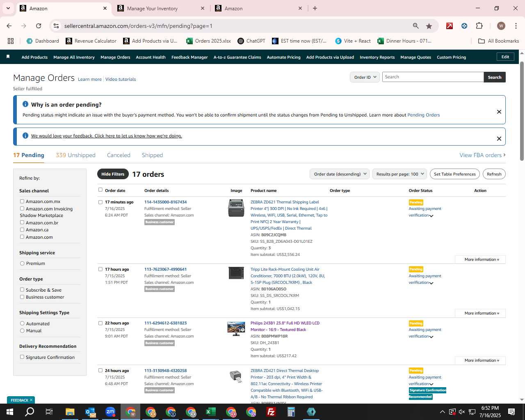Click the browser back arrow

(9, 26)
